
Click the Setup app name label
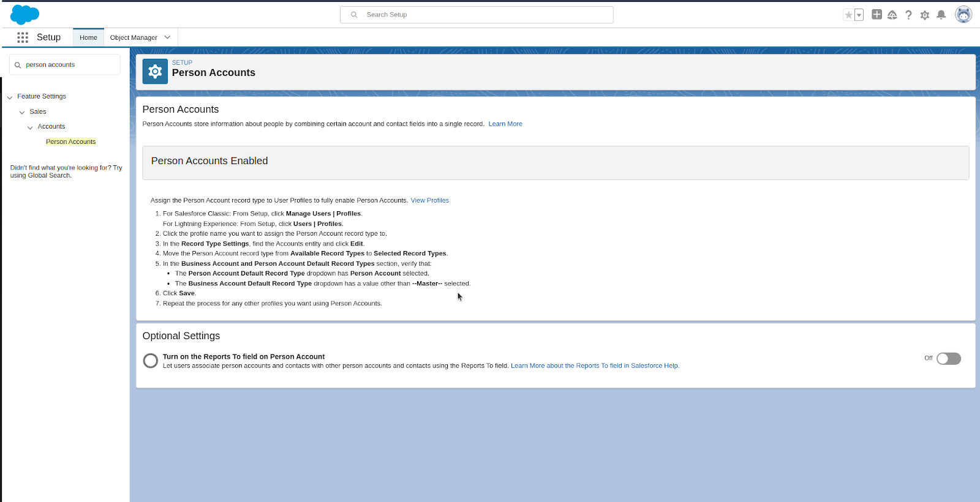49,37
